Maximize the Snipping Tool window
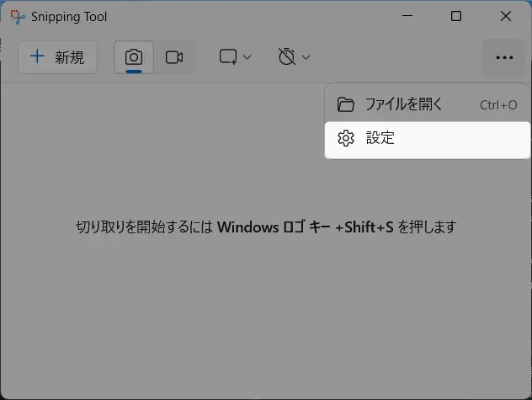This screenshot has width=532, height=400. (x=456, y=16)
